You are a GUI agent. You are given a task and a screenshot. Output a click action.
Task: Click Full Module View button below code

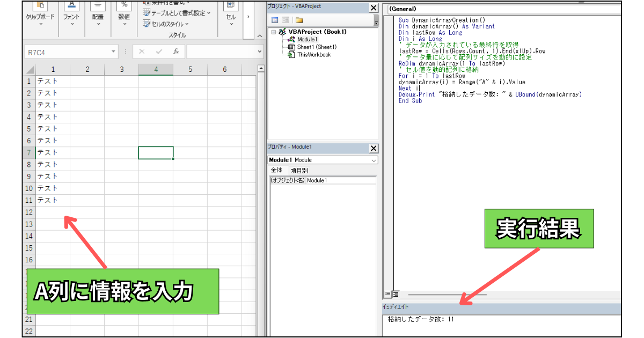tap(396, 294)
